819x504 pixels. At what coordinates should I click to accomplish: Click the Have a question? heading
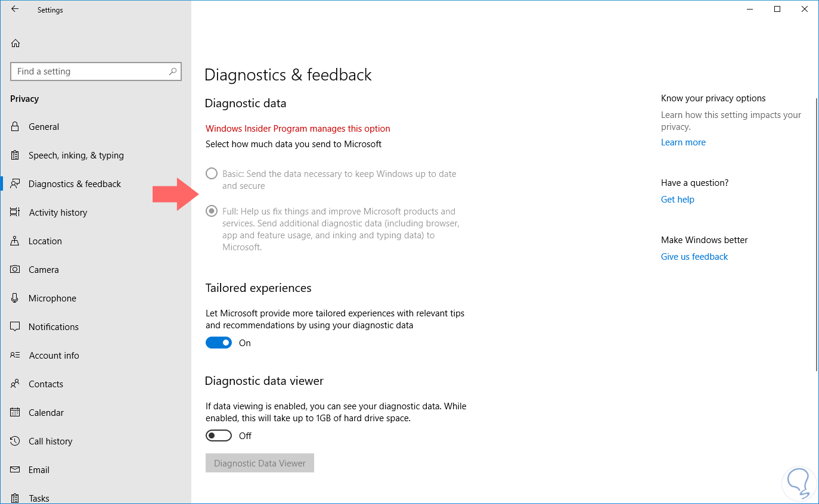coord(695,183)
